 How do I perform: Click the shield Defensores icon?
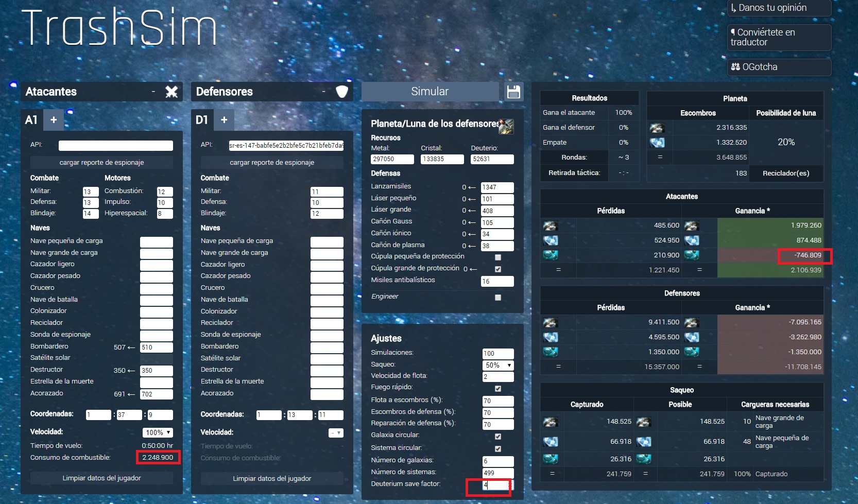point(342,92)
